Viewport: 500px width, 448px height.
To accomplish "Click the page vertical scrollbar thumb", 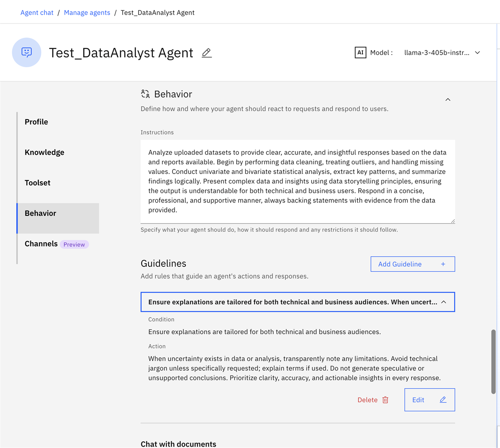I will point(493,362).
